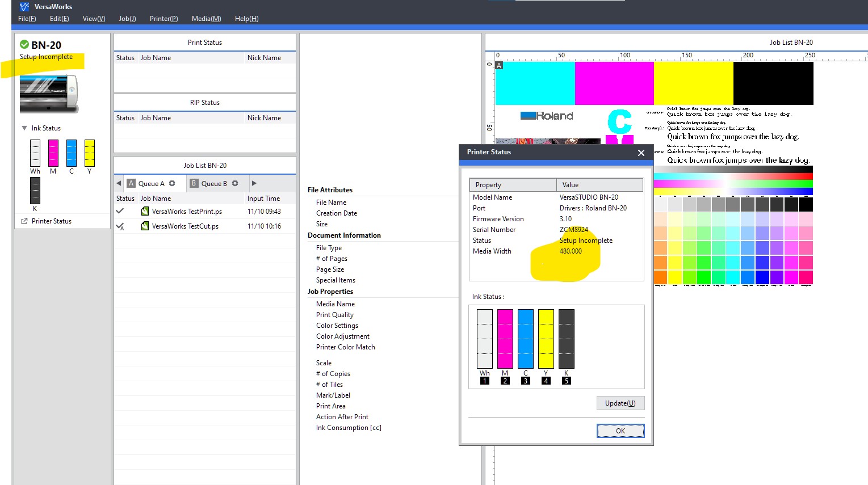Open Queue B settings gear
The width and height of the screenshot is (868, 485).
(235, 183)
